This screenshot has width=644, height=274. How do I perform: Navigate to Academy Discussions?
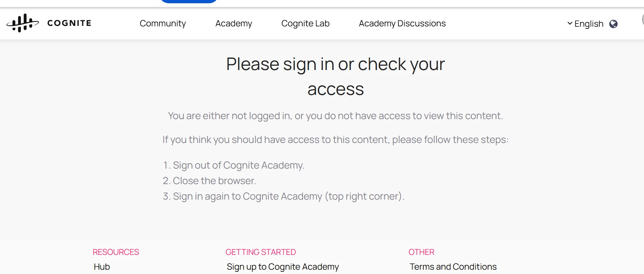pos(402,23)
